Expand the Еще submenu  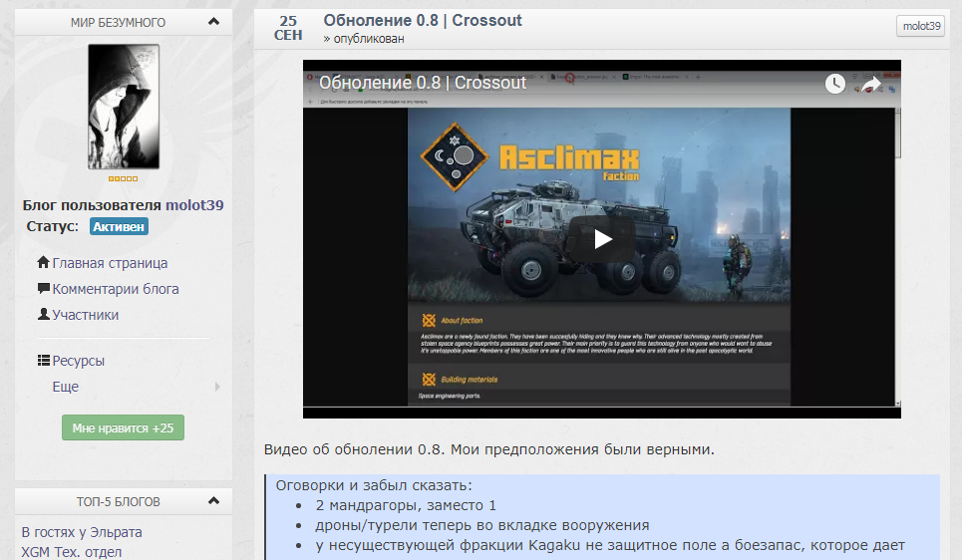click(66, 387)
